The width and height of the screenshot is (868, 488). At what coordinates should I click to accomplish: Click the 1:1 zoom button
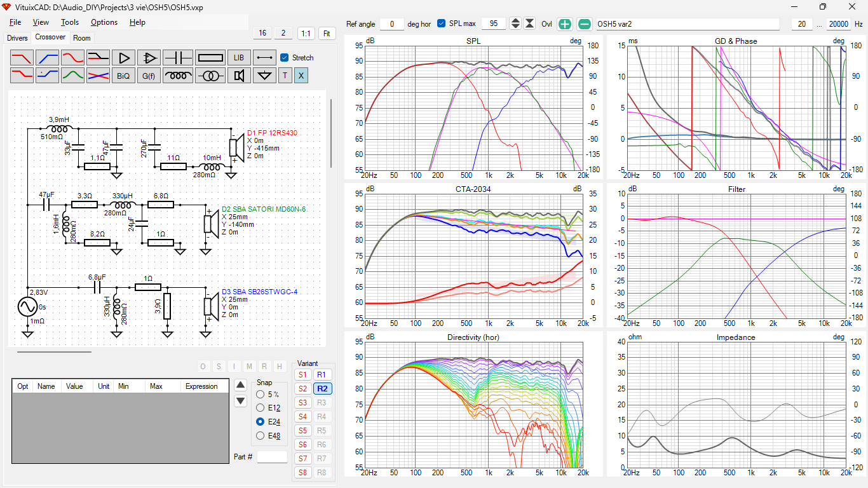(x=306, y=33)
